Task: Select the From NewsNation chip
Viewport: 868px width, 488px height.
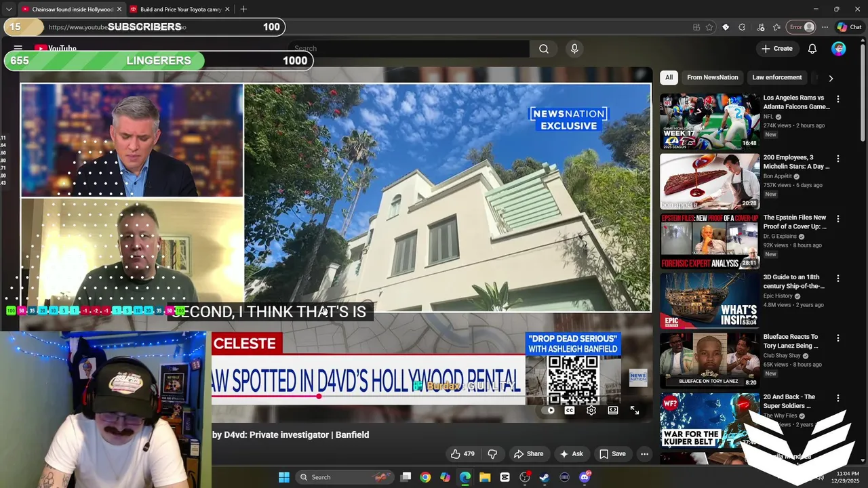Action: tap(712, 77)
